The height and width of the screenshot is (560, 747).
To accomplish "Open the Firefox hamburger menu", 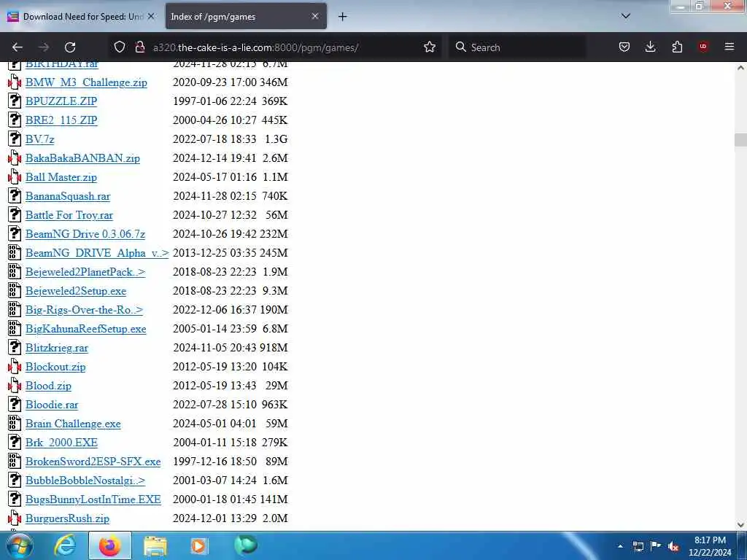I will [x=729, y=47].
